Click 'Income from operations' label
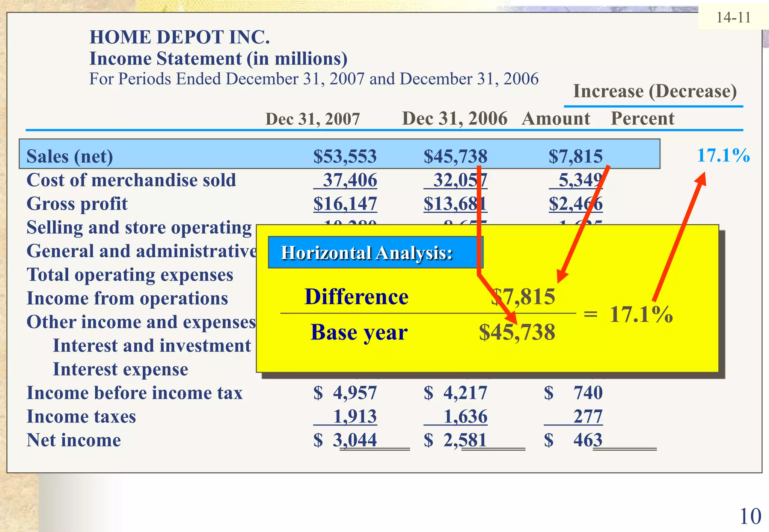The width and height of the screenshot is (769, 532). (x=127, y=299)
